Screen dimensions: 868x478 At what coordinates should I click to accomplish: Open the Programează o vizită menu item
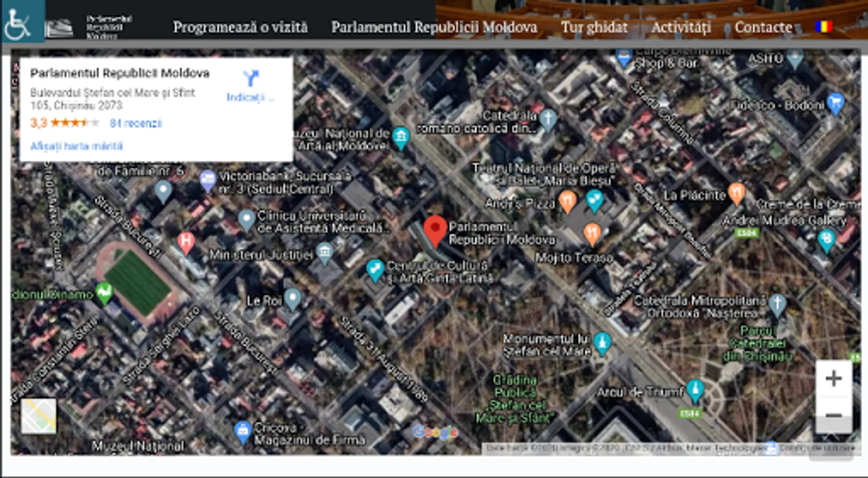tap(240, 27)
